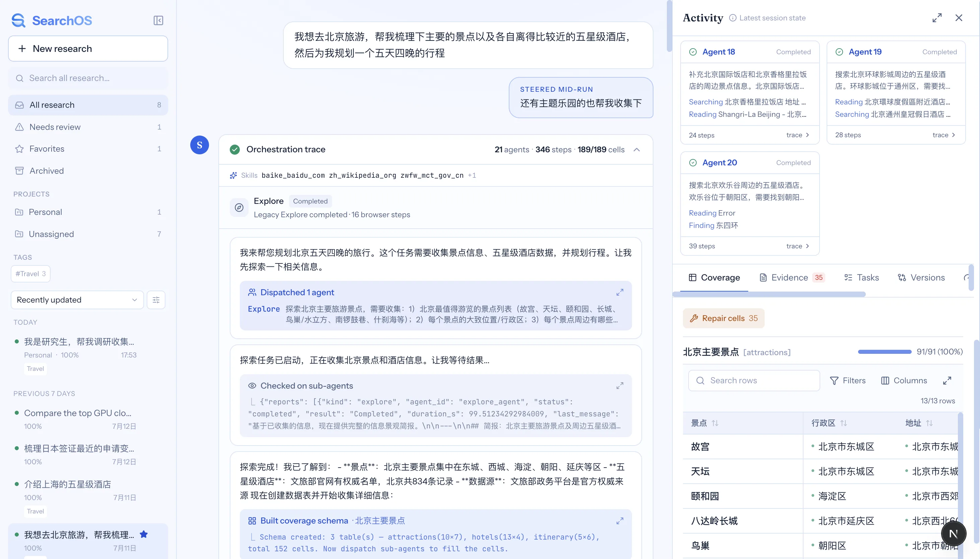Image resolution: width=980 pixels, height=559 pixels.
Task: Open Agent 20 trace
Action: point(798,246)
